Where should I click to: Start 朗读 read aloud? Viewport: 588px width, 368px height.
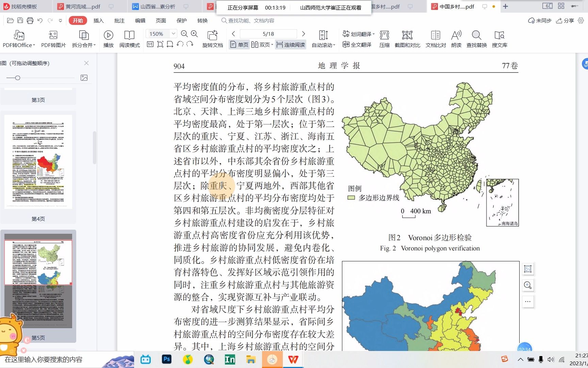point(456,39)
